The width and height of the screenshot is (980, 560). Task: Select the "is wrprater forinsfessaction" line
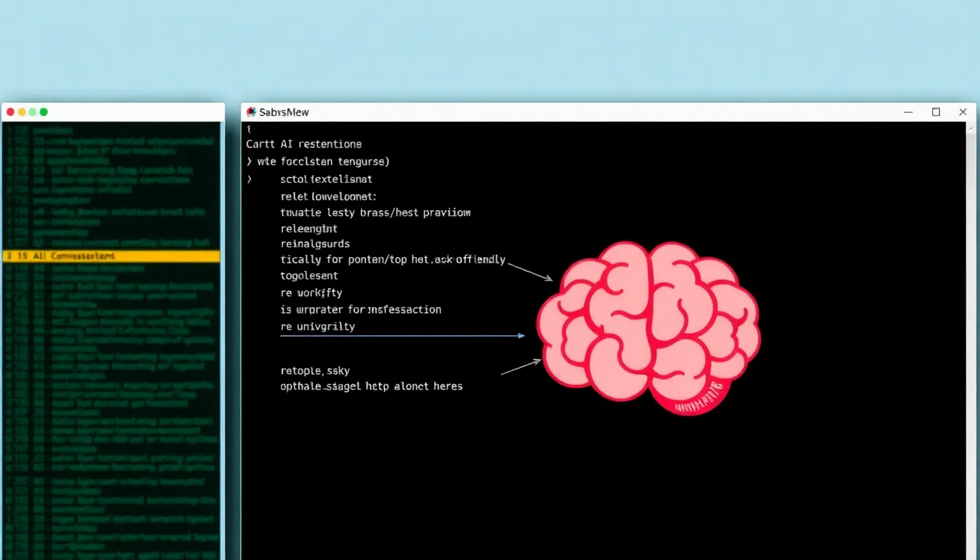point(360,310)
